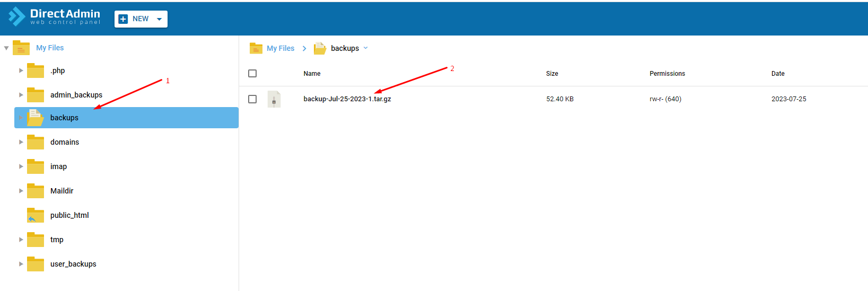Open the backups breadcrumb dropdown chevron
868x291 pixels.
[365, 48]
